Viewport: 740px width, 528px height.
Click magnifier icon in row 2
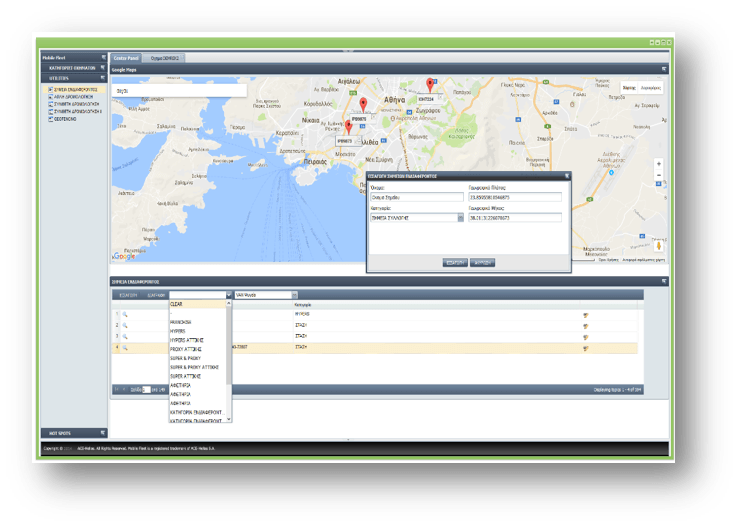click(125, 325)
